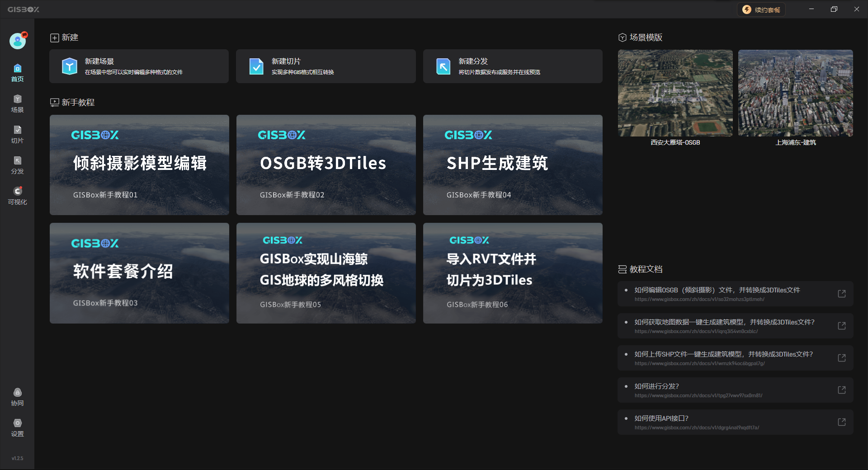The height and width of the screenshot is (470, 868).
Task: Select the 首页 home icon in sidebar
Action: pos(17,68)
